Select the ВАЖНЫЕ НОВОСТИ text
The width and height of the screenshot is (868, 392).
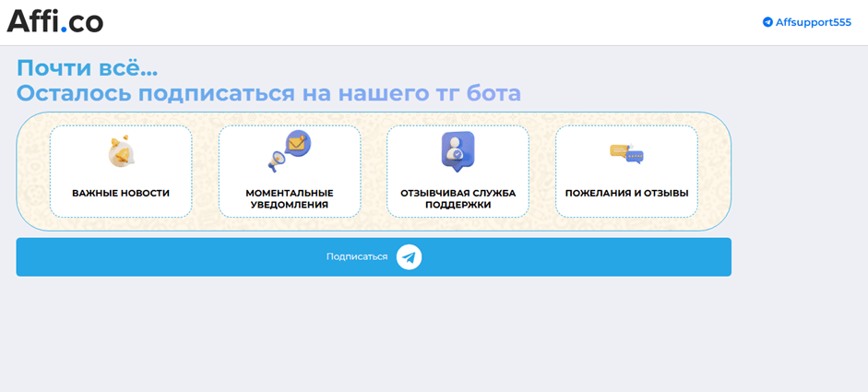121,193
